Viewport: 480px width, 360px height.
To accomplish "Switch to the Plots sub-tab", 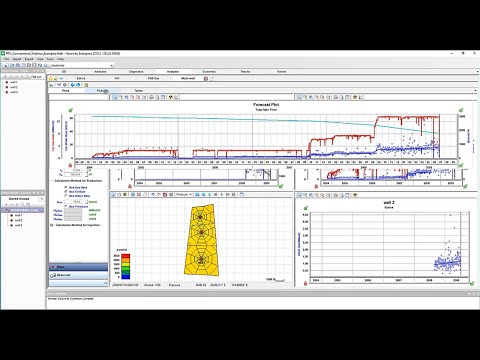I will (66, 91).
